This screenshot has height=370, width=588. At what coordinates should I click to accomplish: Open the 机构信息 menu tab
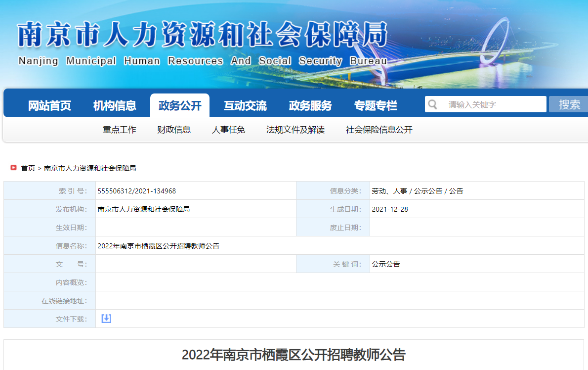click(x=115, y=105)
